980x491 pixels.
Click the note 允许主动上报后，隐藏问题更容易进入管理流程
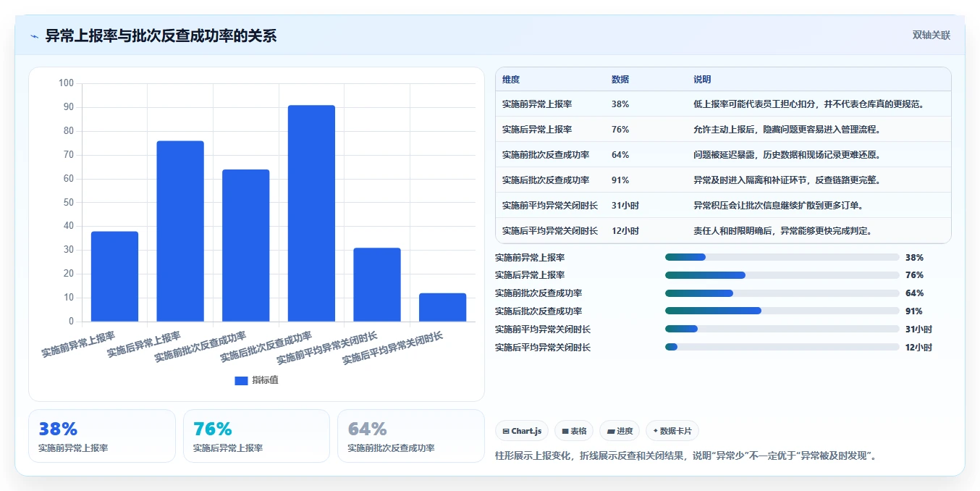tap(787, 130)
